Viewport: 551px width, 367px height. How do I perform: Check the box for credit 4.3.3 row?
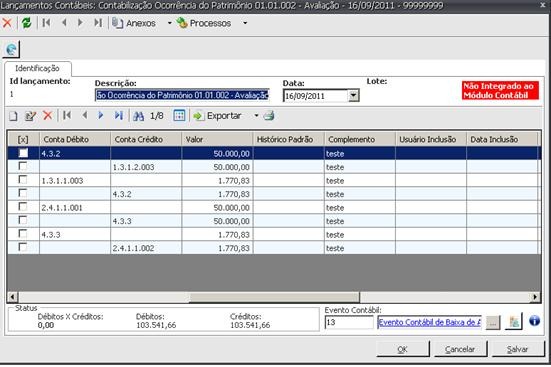click(x=23, y=220)
